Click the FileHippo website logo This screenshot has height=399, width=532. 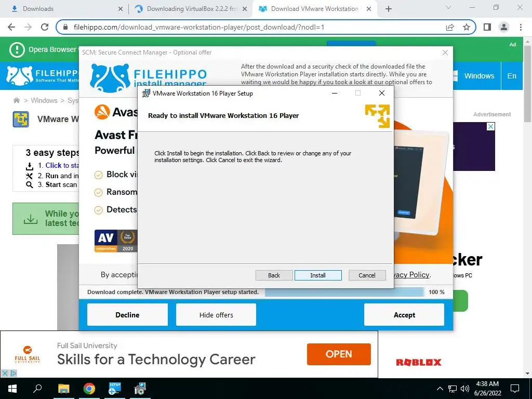pyautogui.click(x=43, y=76)
